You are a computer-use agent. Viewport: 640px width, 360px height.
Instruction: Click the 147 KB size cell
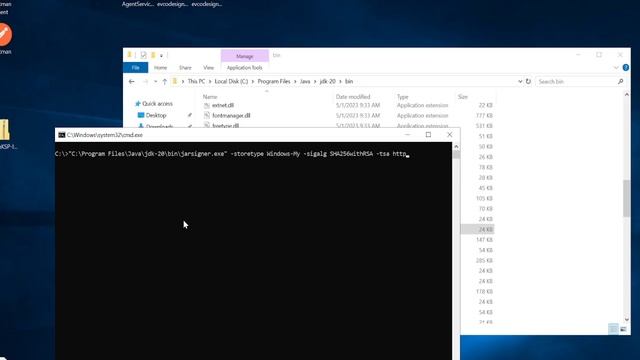(x=484, y=240)
